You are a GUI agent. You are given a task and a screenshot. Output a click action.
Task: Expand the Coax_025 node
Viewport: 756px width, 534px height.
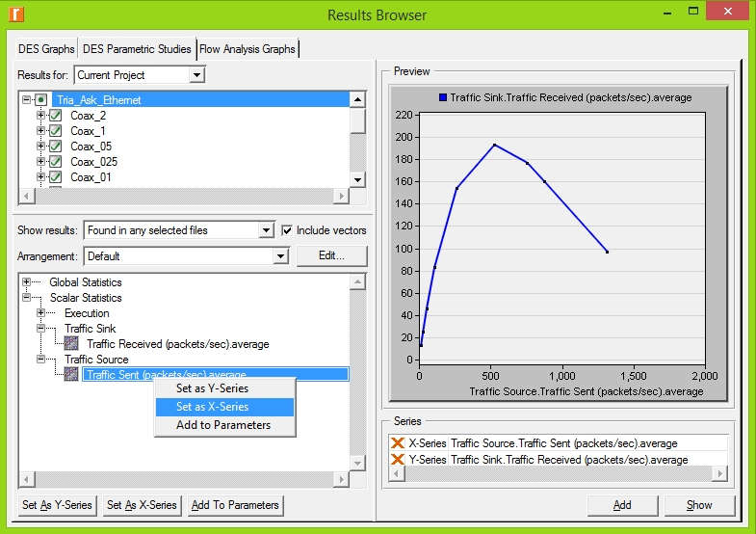pos(40,161)
